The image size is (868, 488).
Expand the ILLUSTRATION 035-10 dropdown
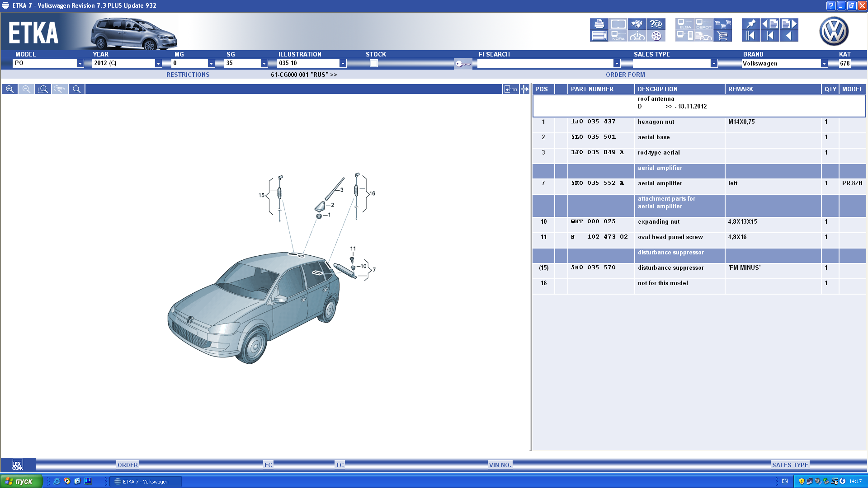pyautogui.click(x=343, y=63)
